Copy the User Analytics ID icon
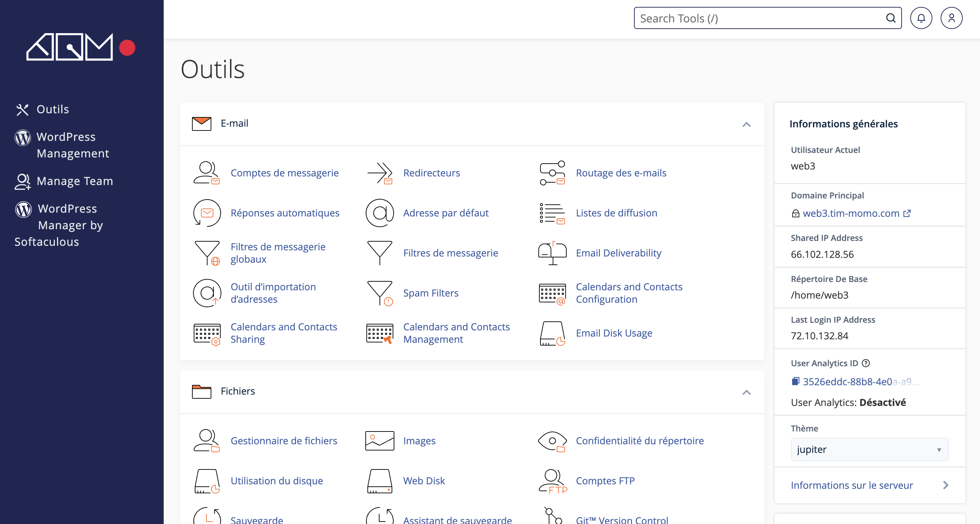The height and width of the screenshot is (524, 980). click(x=795, y=381)
